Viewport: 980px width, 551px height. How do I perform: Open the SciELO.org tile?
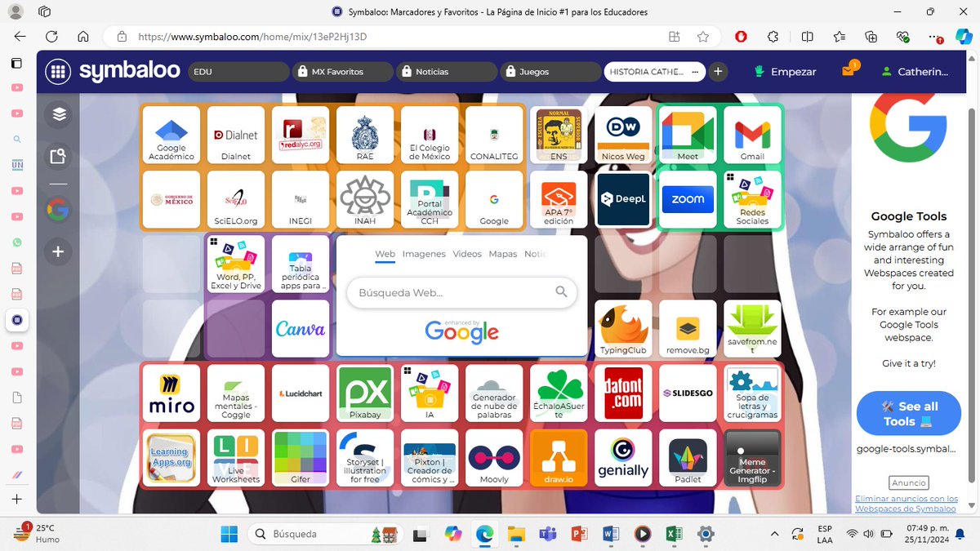click(236, 199)
